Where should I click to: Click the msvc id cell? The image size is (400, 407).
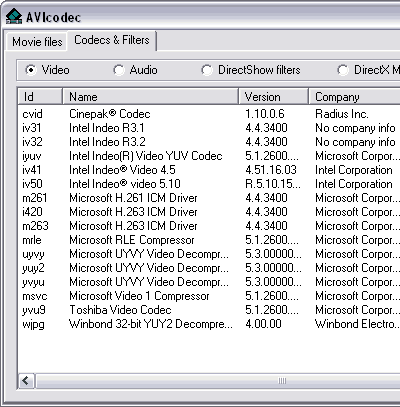pos(35,296)
